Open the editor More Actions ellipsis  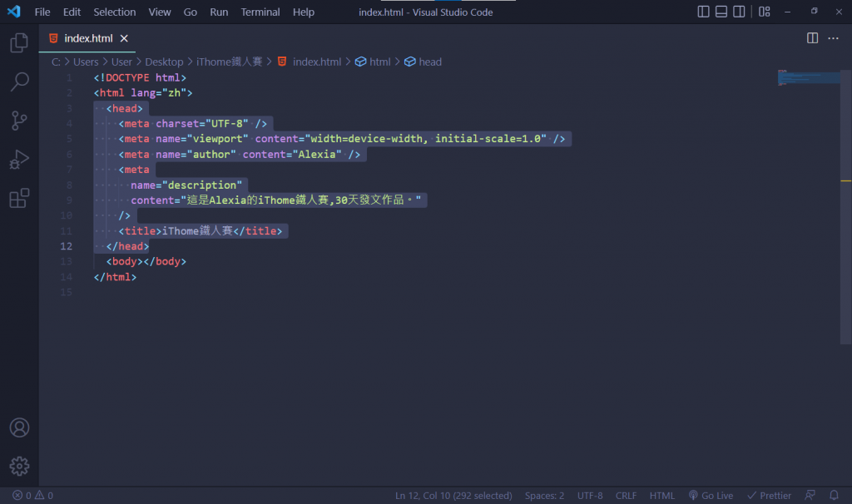[x=833, y=38]
